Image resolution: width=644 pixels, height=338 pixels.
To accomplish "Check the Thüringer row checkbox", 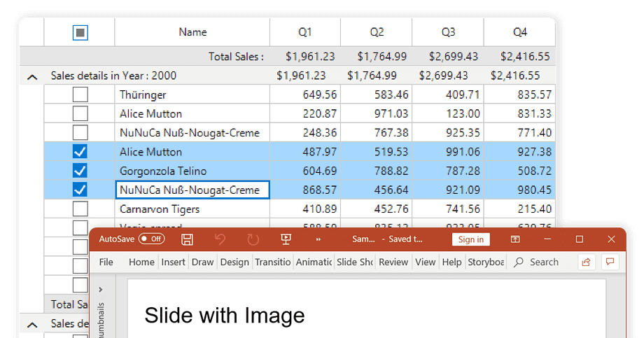I will 80,94.
